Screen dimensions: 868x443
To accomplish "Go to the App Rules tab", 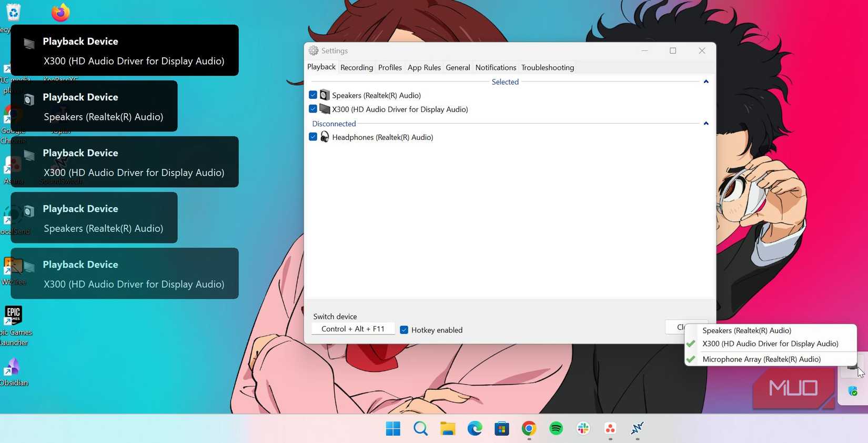I will coord(424,67).
